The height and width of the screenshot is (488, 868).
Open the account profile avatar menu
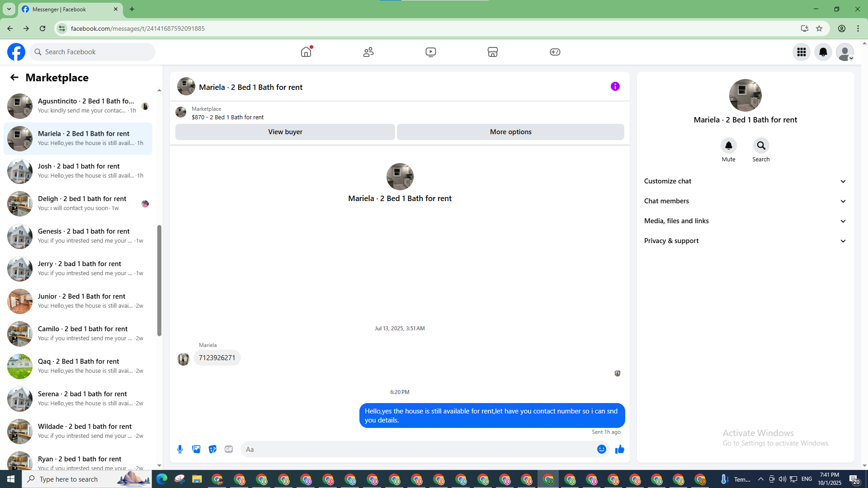pos(845,52)
